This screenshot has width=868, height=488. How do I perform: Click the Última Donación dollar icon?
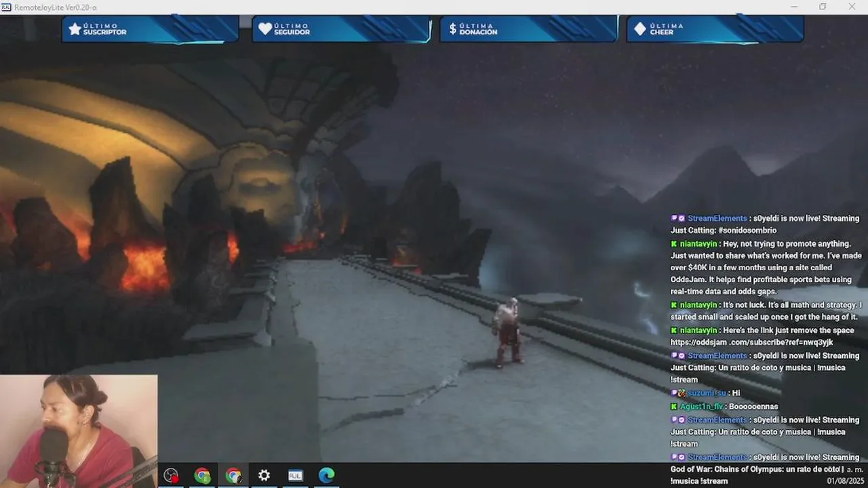tap(452, 29)
